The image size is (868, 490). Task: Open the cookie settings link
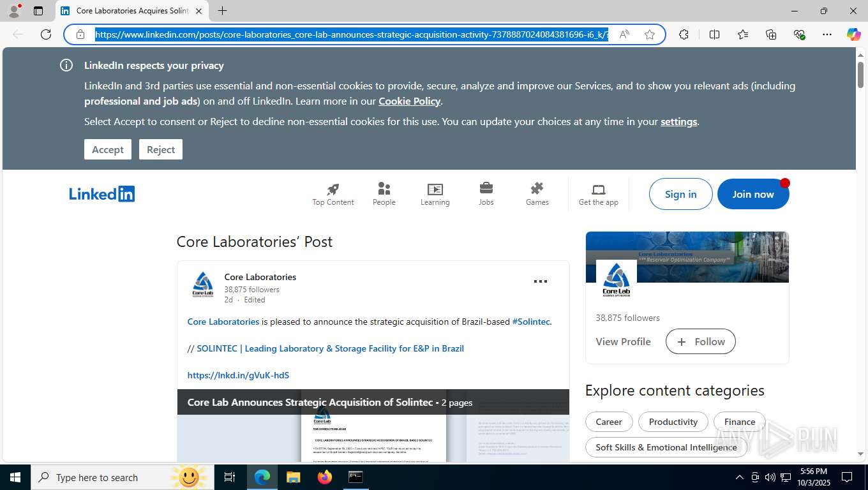click(x=678, y=121)
